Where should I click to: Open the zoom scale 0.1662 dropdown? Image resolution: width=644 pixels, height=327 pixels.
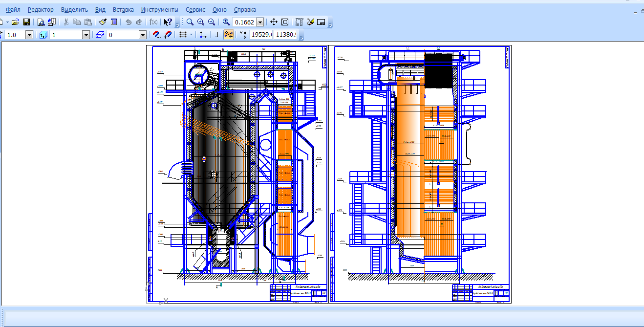(x=260, y=22)
